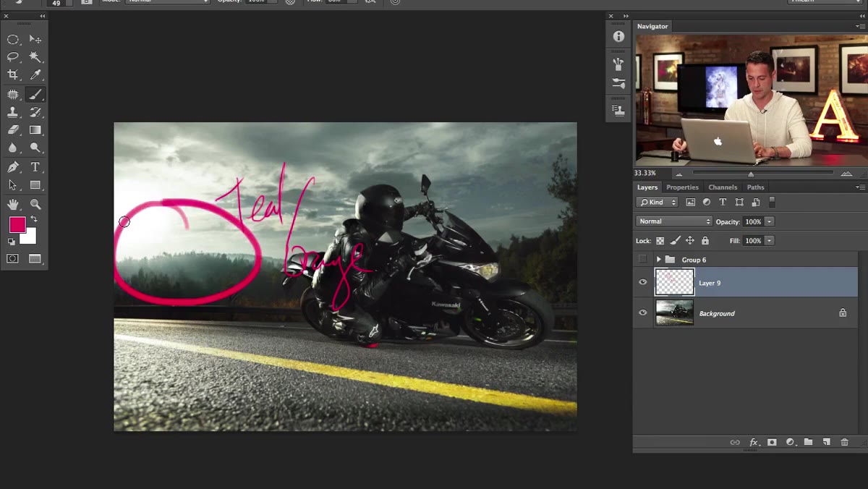Select the Healing Brush tool
Image resolution: width=868 pixels, height=489 pixels.
tap(13, 94)
